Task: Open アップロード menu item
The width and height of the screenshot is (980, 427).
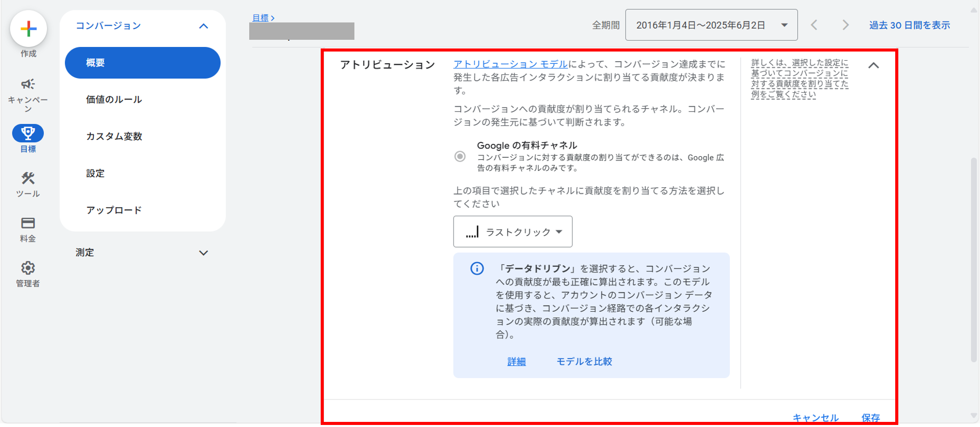Action: pyautogui.click(x=114, y=210)
